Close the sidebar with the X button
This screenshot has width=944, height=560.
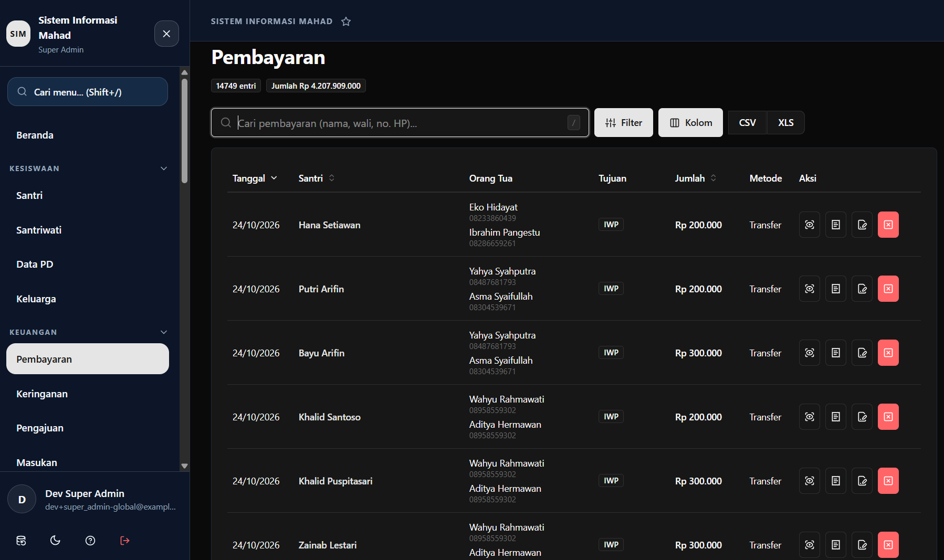166,34
